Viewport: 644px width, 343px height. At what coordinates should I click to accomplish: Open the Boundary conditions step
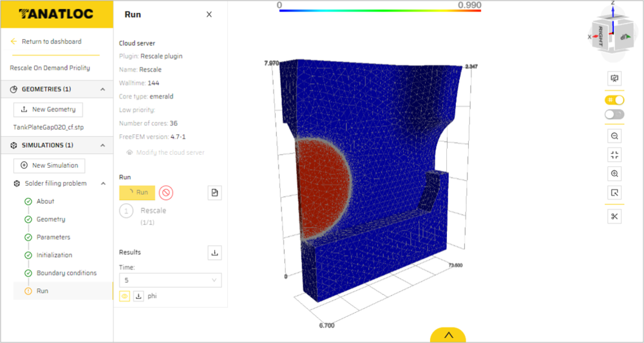tap(66, 273)
